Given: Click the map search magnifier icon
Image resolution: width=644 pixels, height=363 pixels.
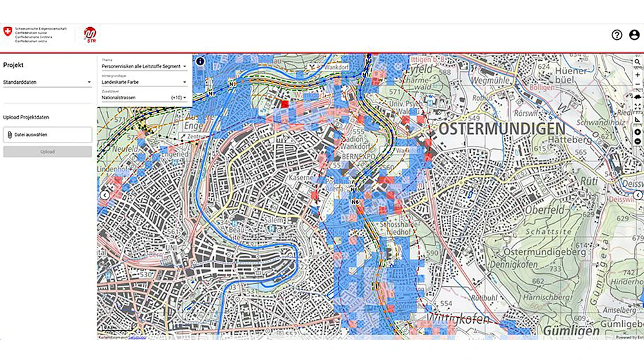Looking at the screenshot, I should pyautogui.click(x=637, y=62).
